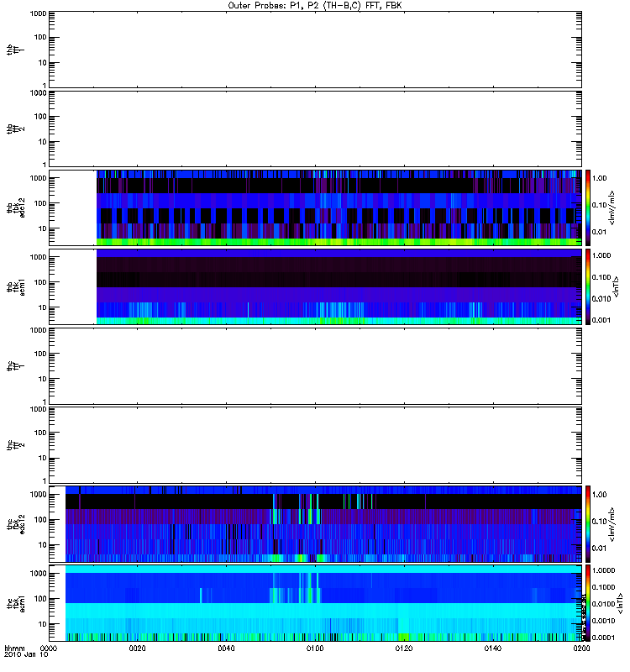Click the 10 tick of thc fbk edc12 panel
Image resolution: width=630 pixels, height=672 pixels.
point(43,545)
